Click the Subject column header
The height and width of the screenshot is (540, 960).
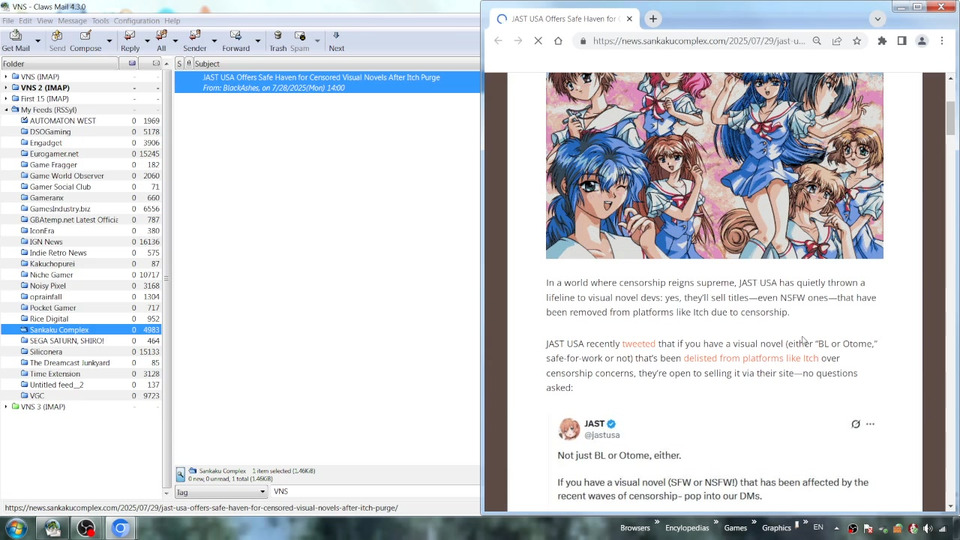point(336,64)
